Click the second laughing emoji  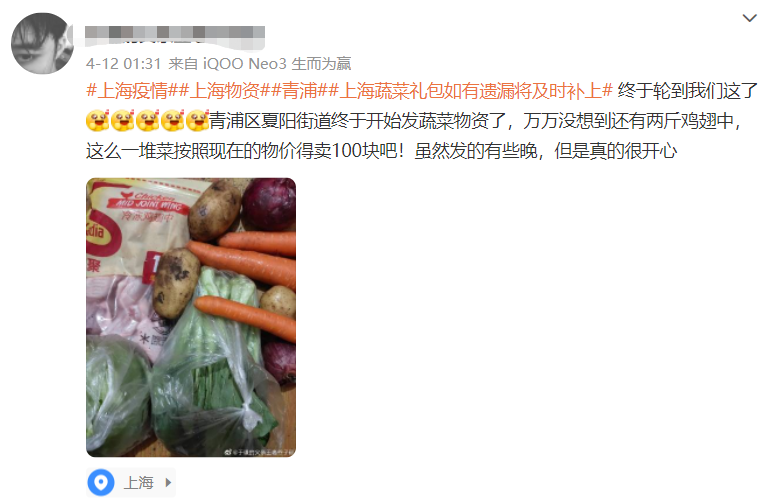click(x=123, y=121)
